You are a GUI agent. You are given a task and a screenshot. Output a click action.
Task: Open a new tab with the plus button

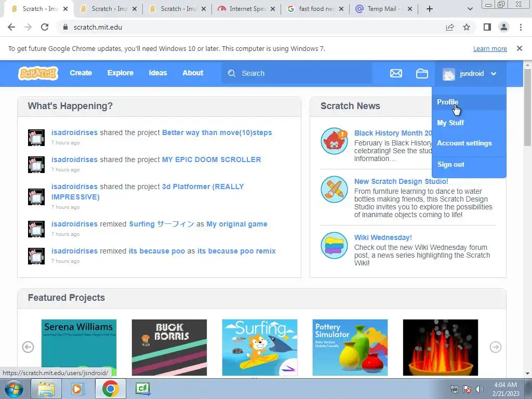point(430,9)
